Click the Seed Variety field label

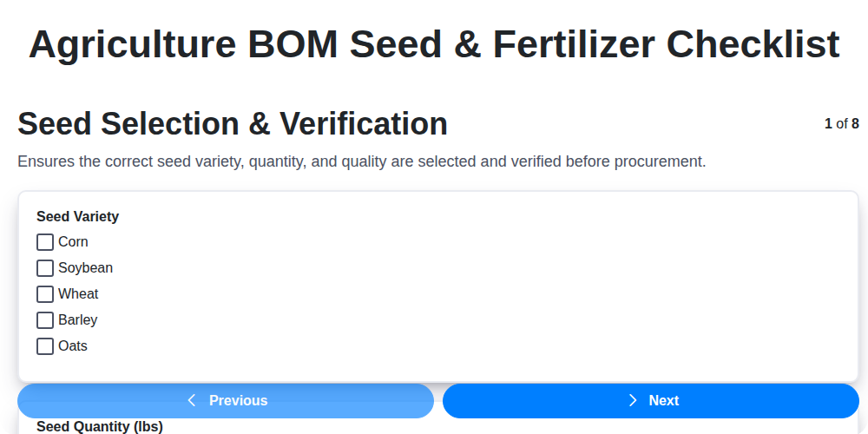[x=77, y=216]
